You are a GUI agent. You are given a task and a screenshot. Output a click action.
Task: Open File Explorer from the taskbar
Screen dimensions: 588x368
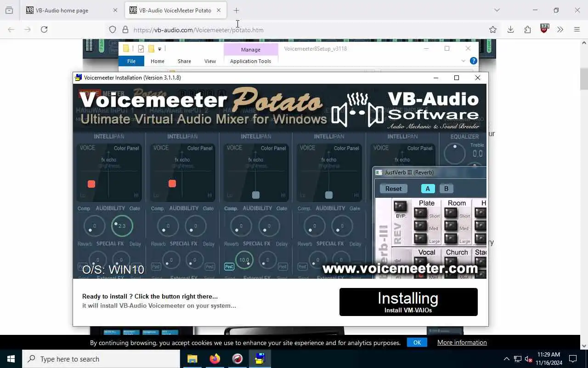[192, 359]
